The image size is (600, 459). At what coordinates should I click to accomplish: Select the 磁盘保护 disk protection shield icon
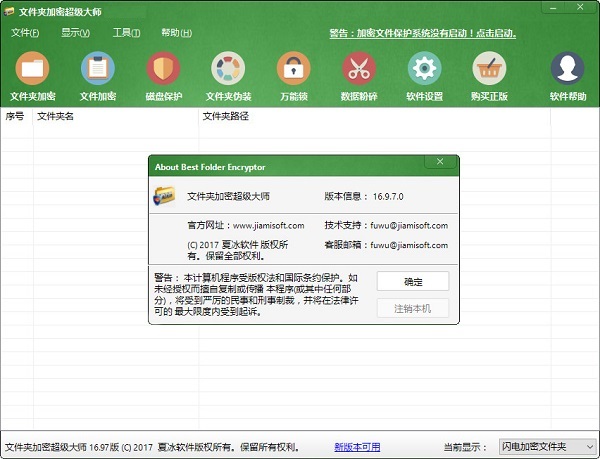point(164,70)
